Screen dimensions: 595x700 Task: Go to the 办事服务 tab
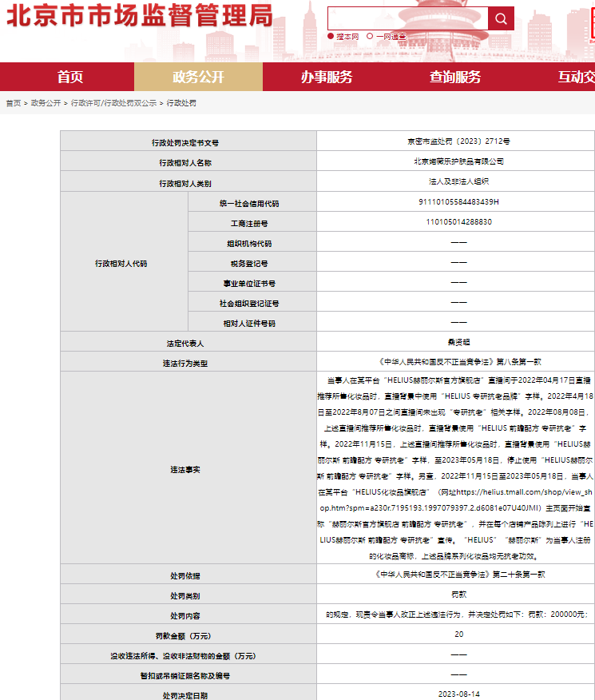click(326, 78)
